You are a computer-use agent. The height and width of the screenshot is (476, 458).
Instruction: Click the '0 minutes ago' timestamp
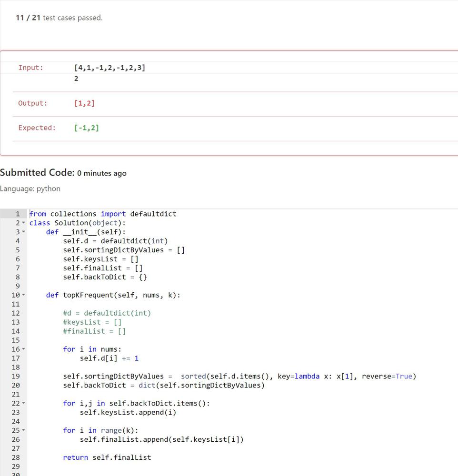click(102, 173)
